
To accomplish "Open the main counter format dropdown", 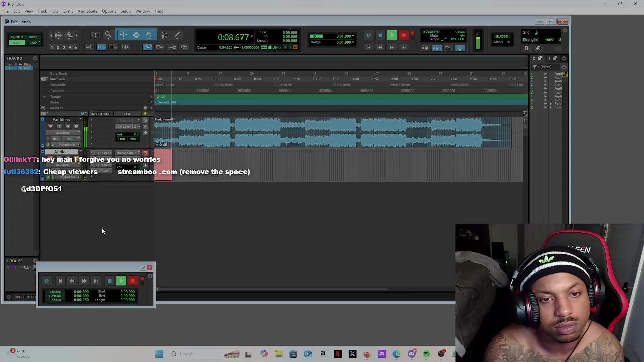I will coord(252,37).
